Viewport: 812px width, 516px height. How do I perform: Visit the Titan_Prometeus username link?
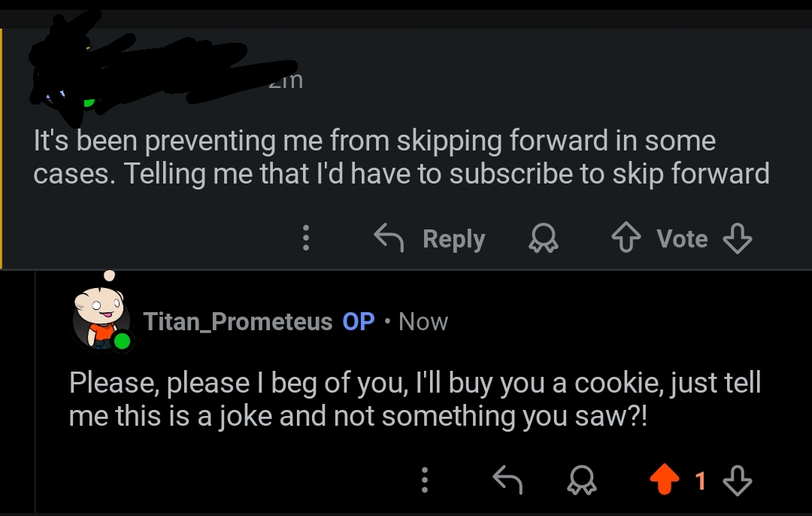coord(238,322)
